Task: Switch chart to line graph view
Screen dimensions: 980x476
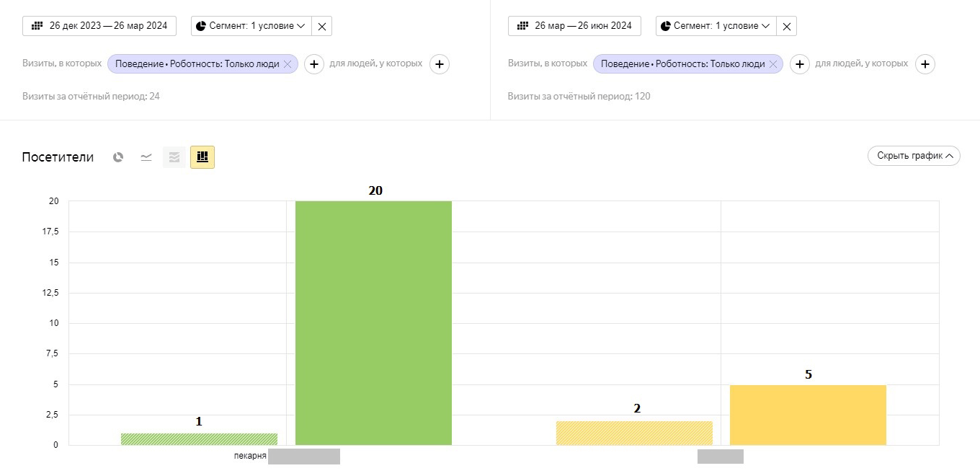Action: point(146,157)
